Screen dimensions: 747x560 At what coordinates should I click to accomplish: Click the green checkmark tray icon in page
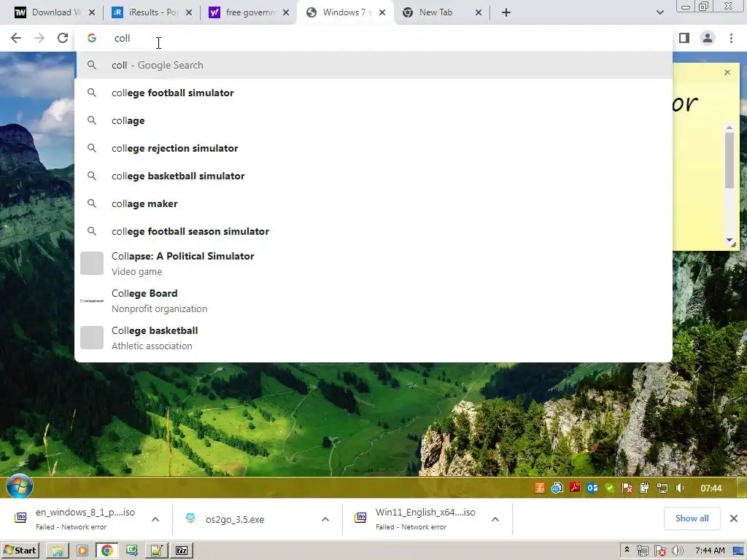(x=610, y=488)
